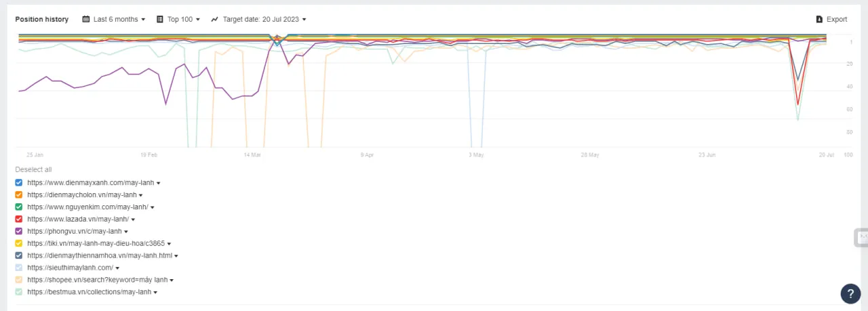Toggle the phongvu.vn purple checkbox
Image resolution: width=868 pixels, height=311 pixels.
(x=19, y=232)
